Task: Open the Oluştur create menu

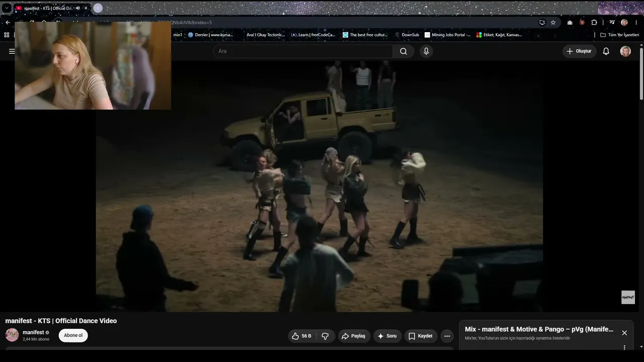Action: pos(579,51)
